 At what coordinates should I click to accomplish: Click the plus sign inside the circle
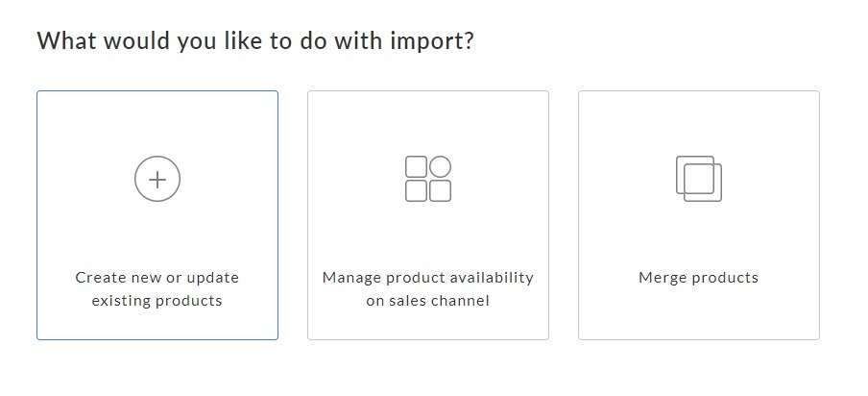point(157,180)
